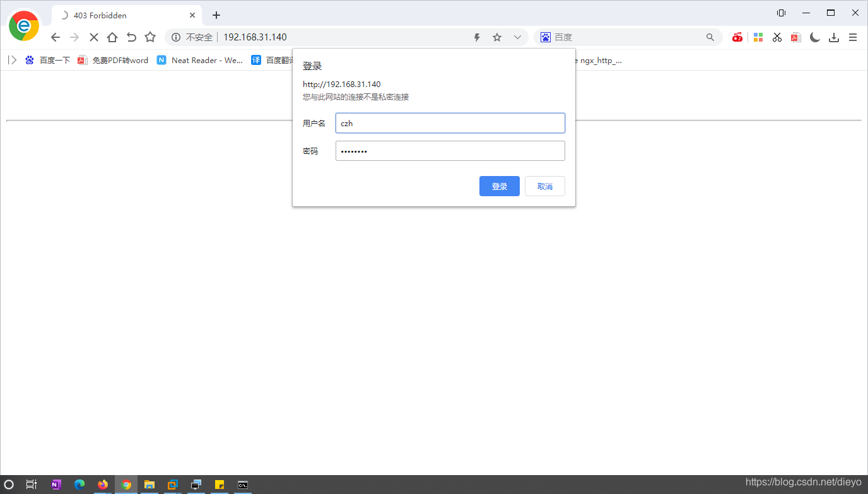Click the browser back arrow
The image size is (868, 494).
56,37
